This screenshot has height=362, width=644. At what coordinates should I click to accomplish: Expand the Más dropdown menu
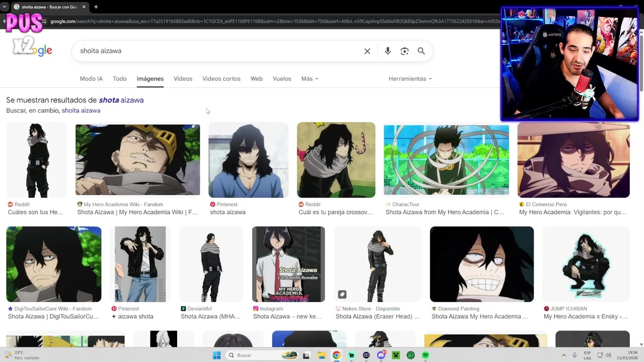click(x=309, y=78)
